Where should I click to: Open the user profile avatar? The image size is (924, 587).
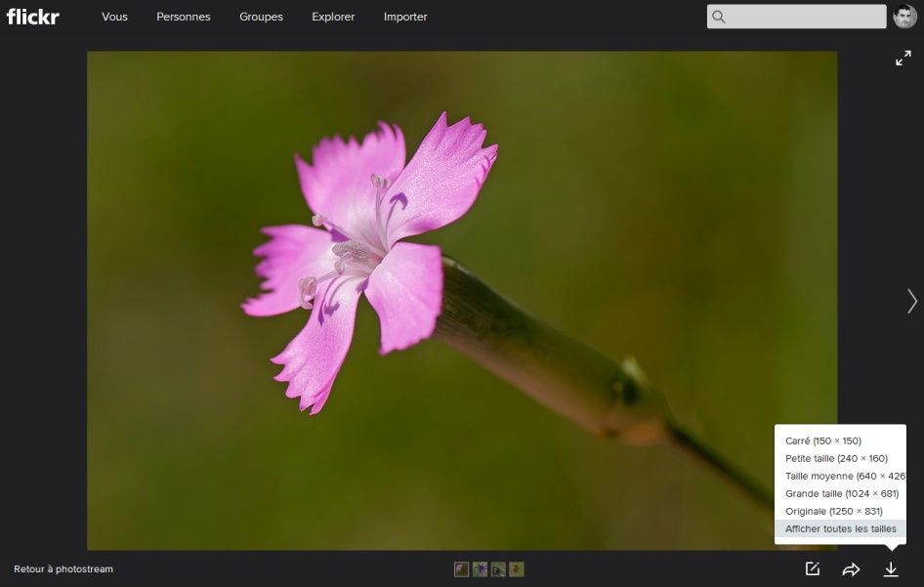pos(905,17)
